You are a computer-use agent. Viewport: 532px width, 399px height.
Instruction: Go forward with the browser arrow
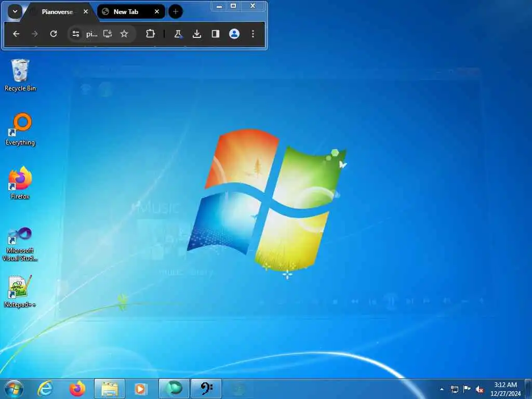pos(35,34)
